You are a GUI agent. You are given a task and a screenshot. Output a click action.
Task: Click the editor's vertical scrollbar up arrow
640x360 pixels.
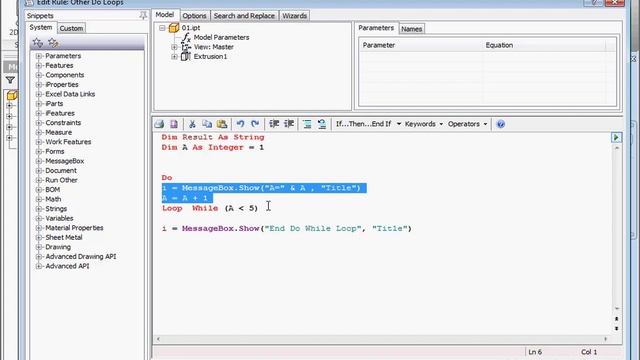pyautogui.click(x=617, y=148)
